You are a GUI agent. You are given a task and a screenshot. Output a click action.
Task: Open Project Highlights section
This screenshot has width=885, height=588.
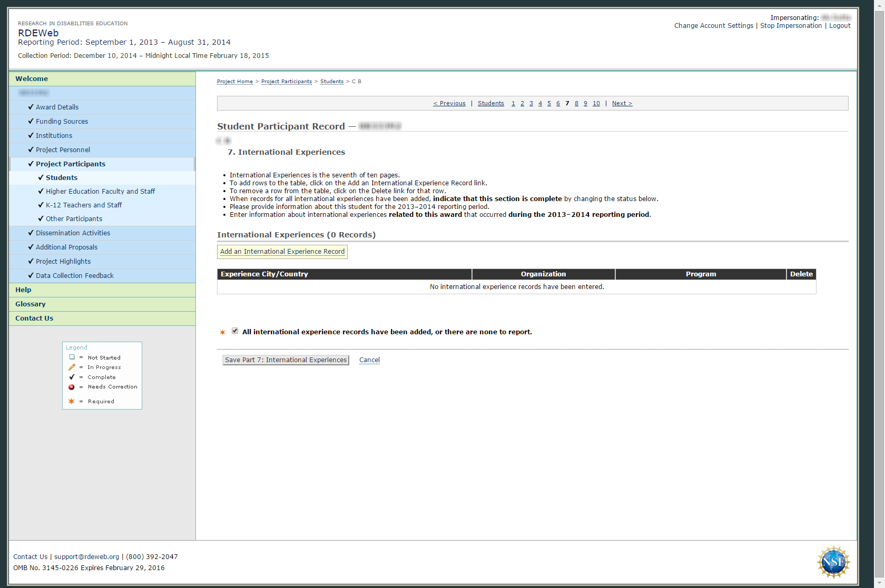tap(63, 262)
